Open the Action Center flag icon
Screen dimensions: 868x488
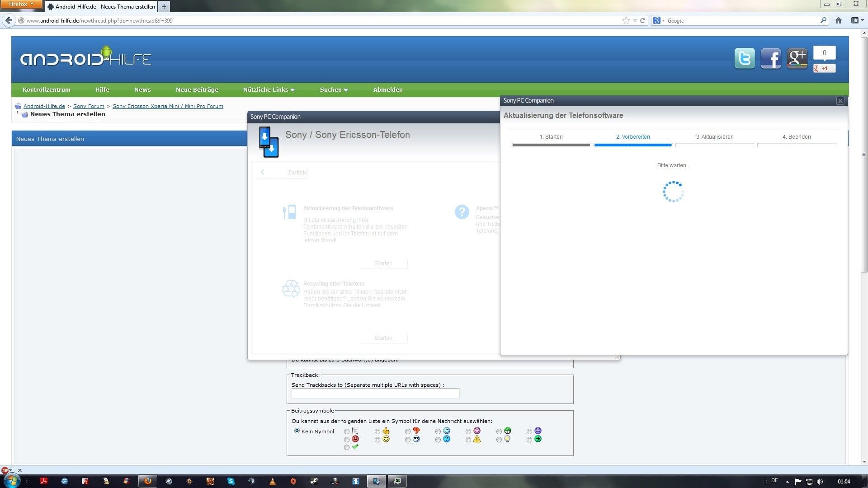click(798, 482)
